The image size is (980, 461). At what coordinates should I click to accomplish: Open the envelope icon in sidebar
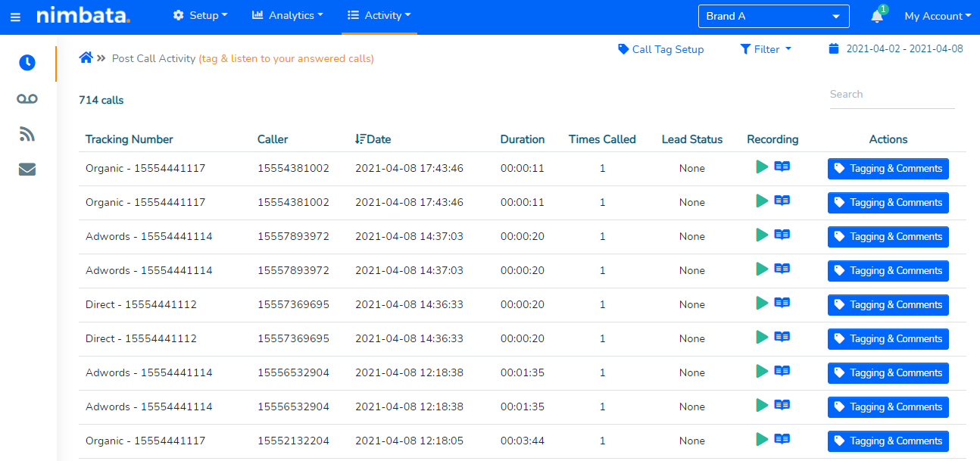point(27,170)
